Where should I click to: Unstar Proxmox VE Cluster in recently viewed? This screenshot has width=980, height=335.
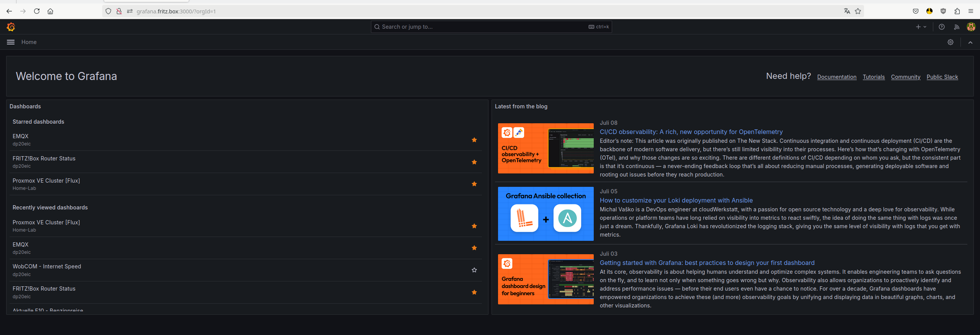coord(474,226)
